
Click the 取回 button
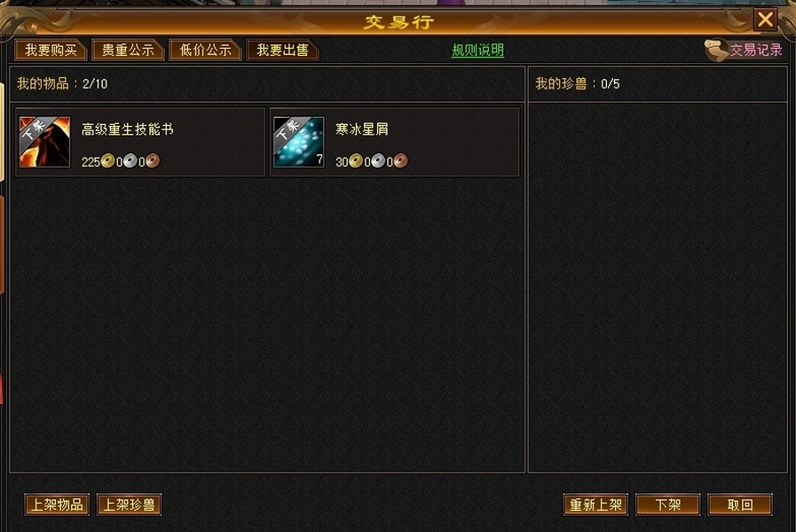click(740, 505)
